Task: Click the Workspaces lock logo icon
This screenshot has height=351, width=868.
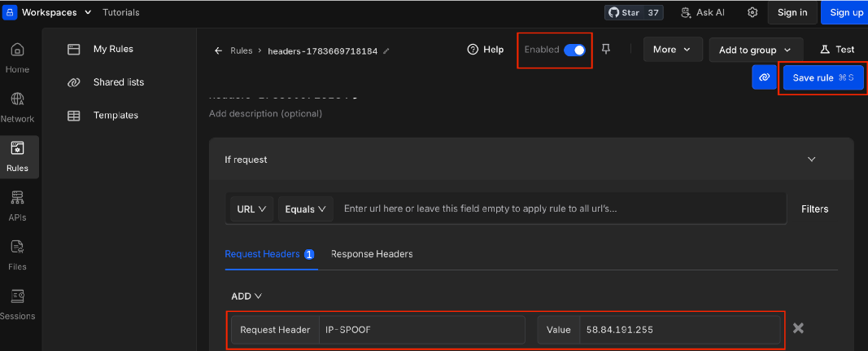Action: 11,12
